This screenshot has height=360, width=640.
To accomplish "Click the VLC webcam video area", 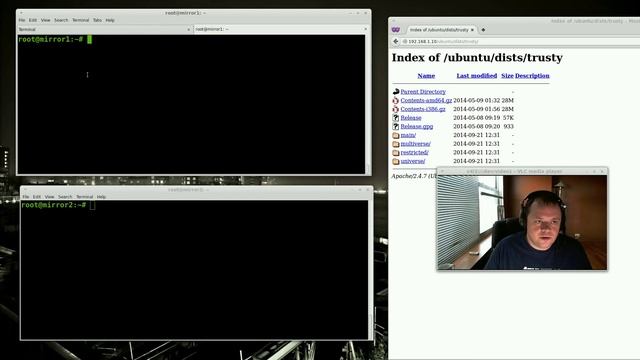I will 522,222.
